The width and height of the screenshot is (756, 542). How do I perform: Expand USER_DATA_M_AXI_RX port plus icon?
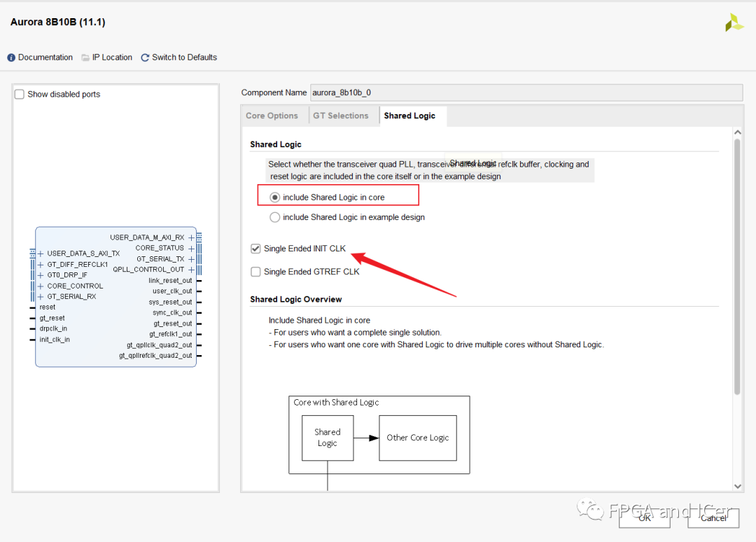pos(191,237)
